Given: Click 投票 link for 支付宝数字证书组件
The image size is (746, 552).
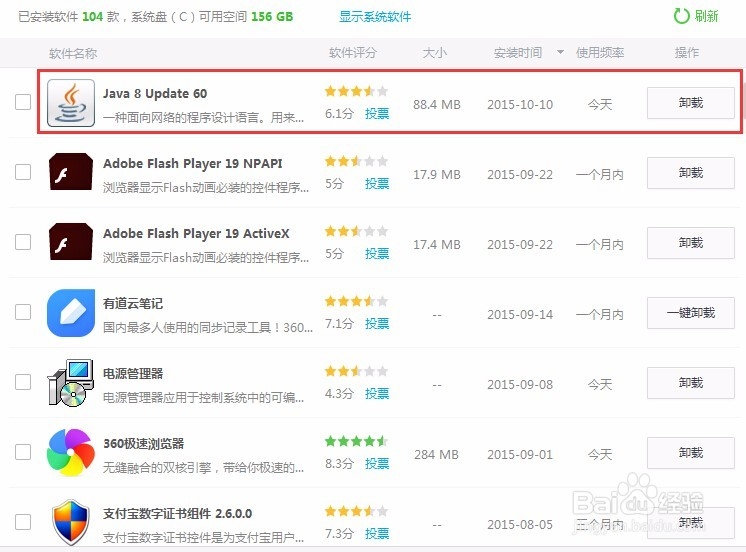Looking at the screenshot, I should click(x=377, y=533).
